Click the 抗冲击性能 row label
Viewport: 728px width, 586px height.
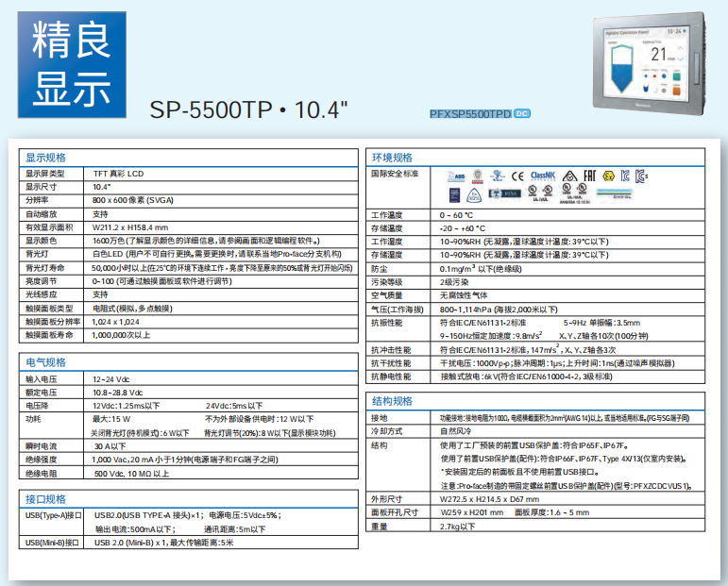pyautogui.click(x=391, y=350)
